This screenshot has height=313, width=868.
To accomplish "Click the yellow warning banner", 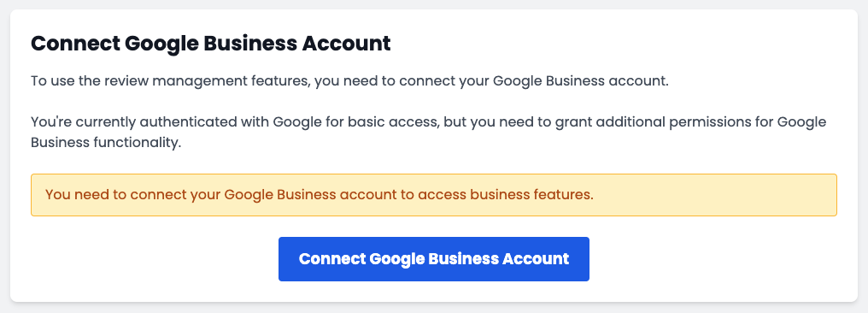I will point(434,195).
